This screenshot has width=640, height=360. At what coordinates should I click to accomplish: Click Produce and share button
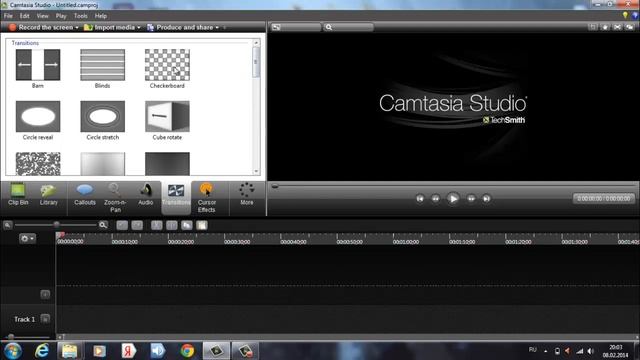(180, 27)
